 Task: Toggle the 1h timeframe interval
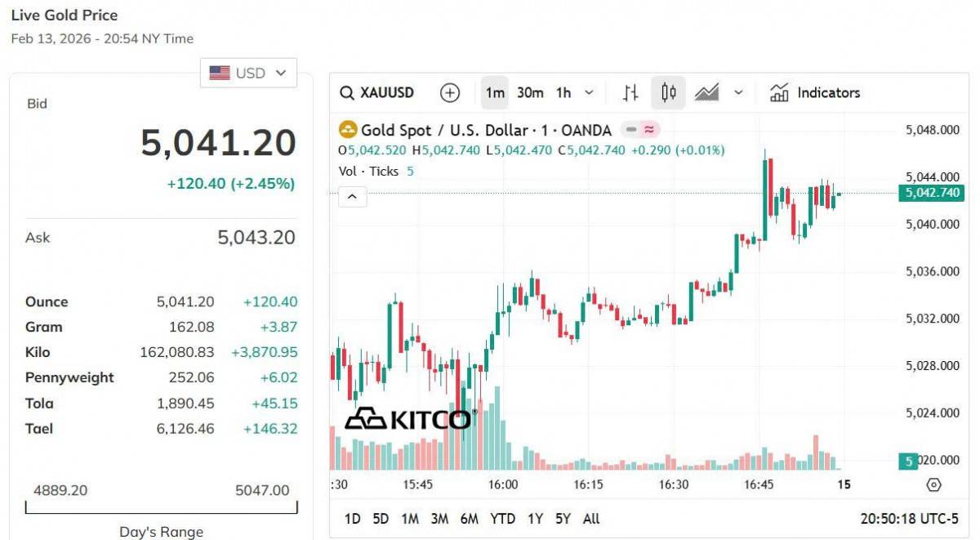(x=563, y=93)
